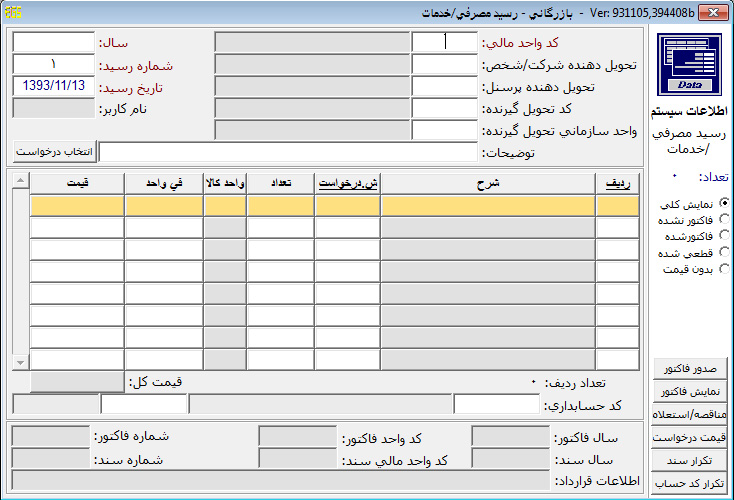Click the سال input field
The width and height of the screenshot is (734, 500).
point(53,42)
